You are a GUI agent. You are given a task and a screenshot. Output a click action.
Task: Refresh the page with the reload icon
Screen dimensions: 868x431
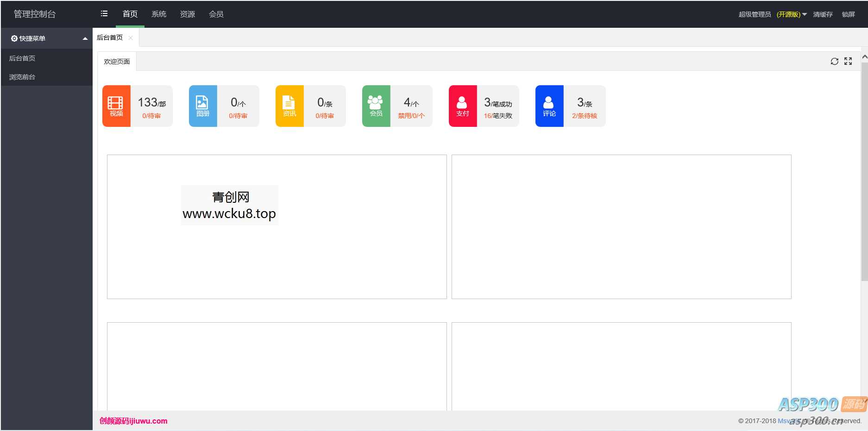(x=834, y=62)
